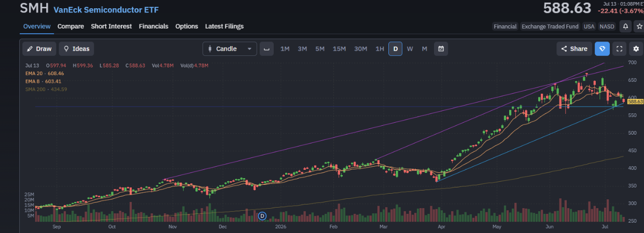The height and width of the screenshot is (233, 644).
Task: Click the candle icon in chart type selector
Action: coord(209,49)
